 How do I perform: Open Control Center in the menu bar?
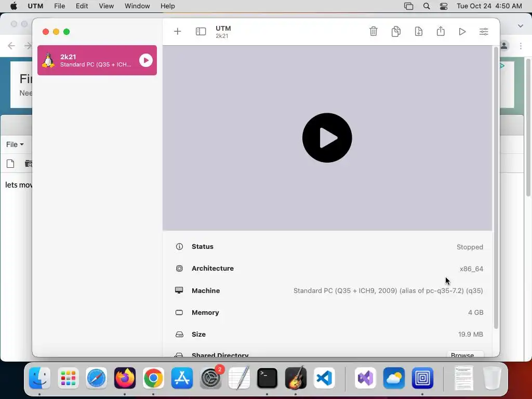tap(444, 6)
